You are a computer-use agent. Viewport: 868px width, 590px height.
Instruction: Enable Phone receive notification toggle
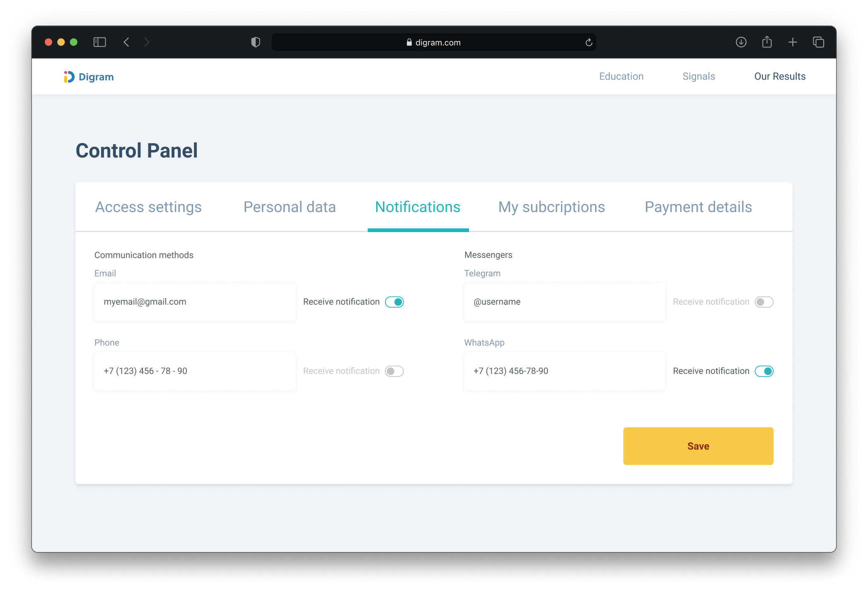[394, 371]
